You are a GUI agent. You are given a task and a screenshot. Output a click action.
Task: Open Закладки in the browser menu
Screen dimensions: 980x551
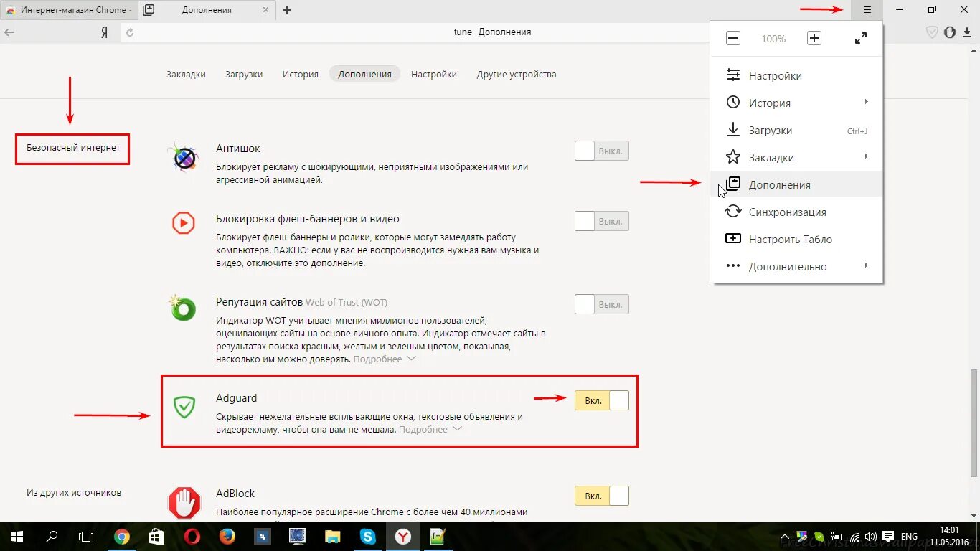point(796,158)
